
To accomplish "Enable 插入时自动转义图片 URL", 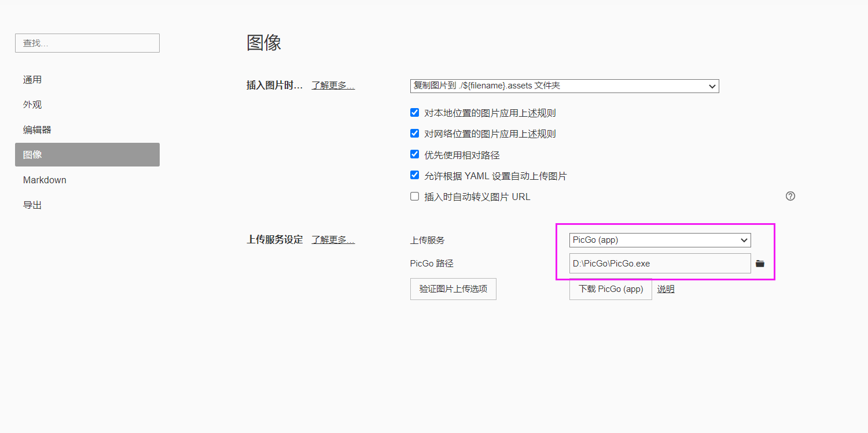I will click(414, 196).
